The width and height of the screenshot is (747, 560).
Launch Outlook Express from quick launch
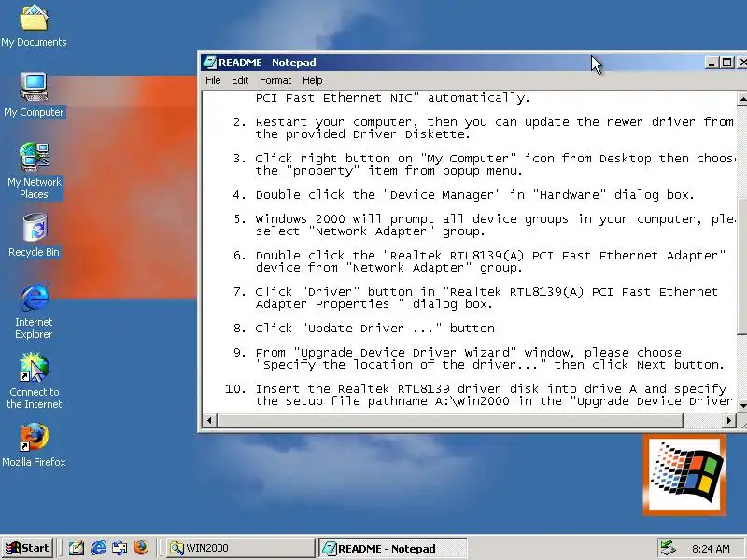(x=120, y=548)
